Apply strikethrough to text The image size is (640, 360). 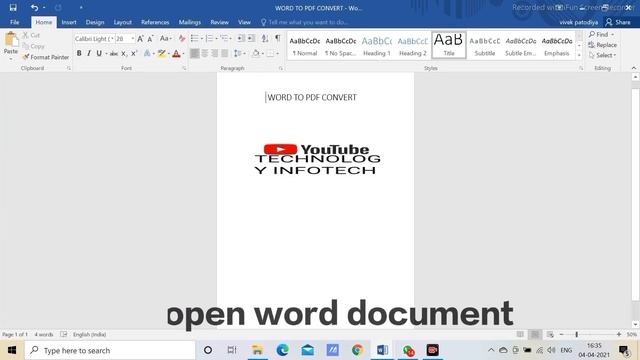114,53
